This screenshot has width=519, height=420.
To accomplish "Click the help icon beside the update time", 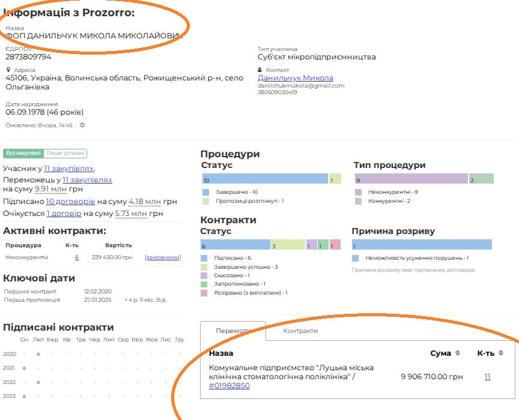I will pyautogui.click(x=82, y=125).
